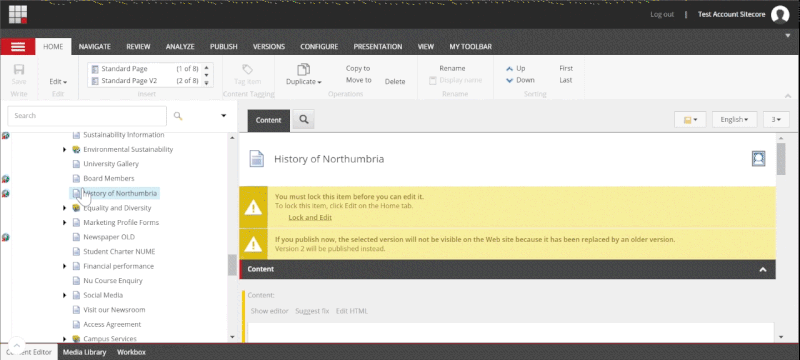Open the Sitecore launchpad grid icon
Image resolution: width=800 pixels, height=360 pixels.
pos(18,14)
